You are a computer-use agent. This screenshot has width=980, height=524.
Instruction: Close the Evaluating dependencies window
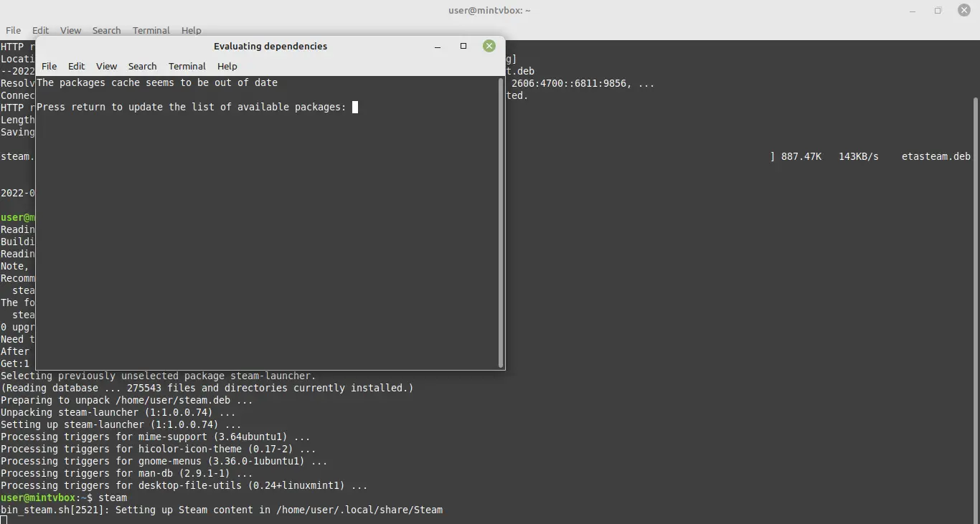(489, 46)
